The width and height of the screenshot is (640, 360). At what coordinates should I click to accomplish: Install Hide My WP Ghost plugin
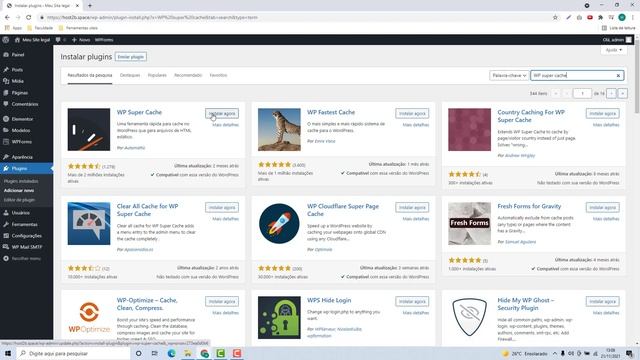[602, 301]
